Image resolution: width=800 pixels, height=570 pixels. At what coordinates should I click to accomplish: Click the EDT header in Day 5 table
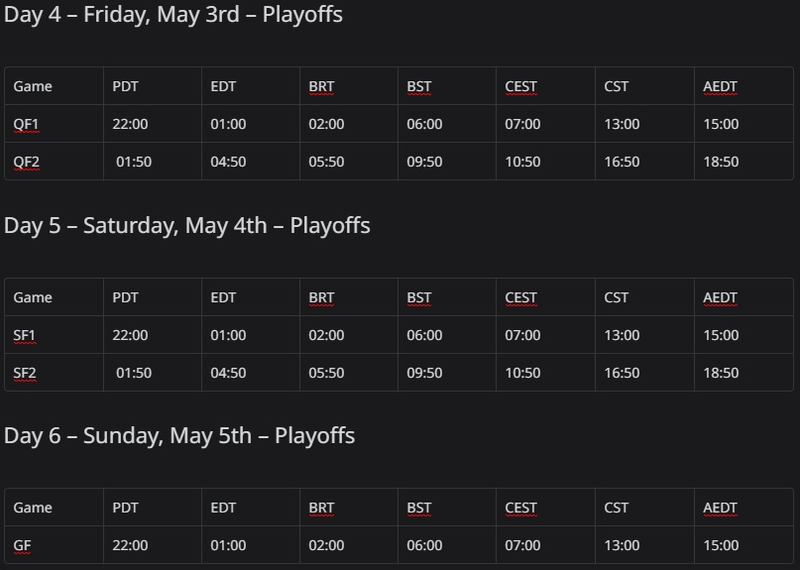[223, 298]
